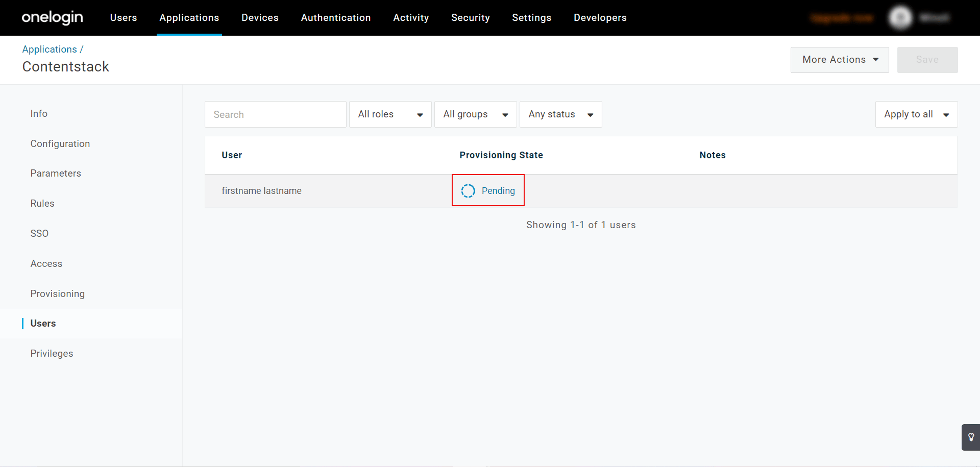Expand the More Actions dropdown

[840, 60]
